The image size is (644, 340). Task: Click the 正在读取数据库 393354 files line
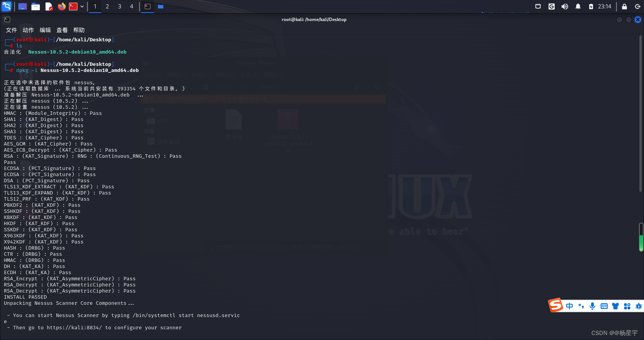coord(94,89)
